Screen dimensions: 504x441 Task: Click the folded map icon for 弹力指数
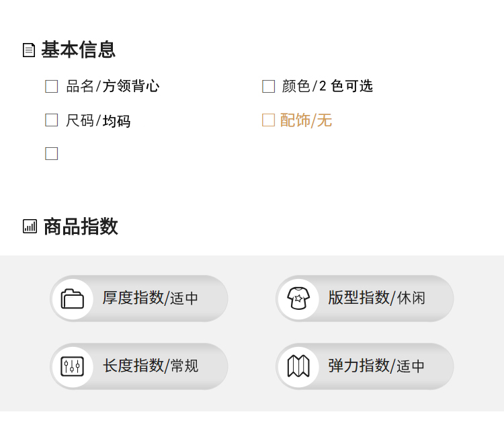coord(298,366)
